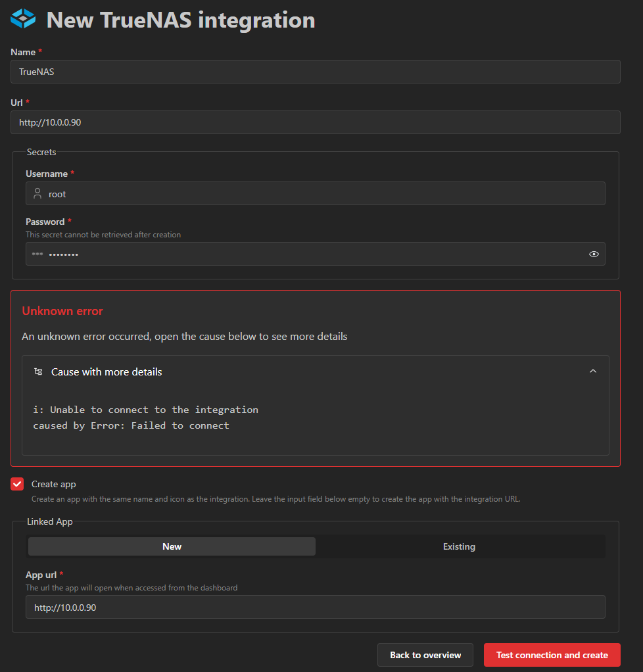This screenshot has height=672, width=643.
Task: Click the 'Create app' label text
Action: point(54,485)
